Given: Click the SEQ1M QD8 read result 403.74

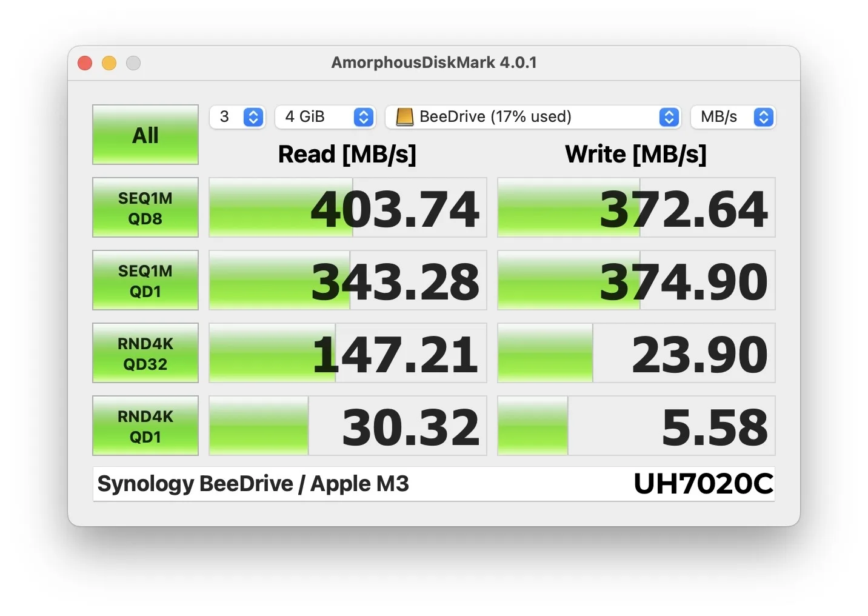Looking at the screenshot, I should pos(348,207).
